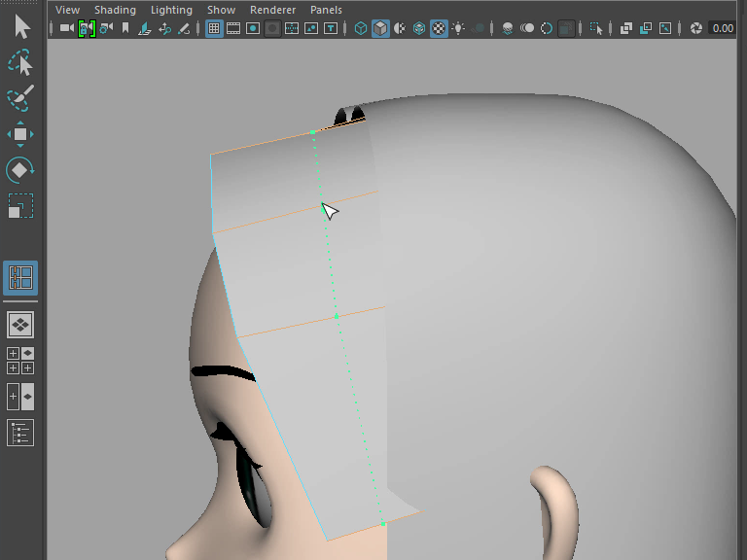Choose the Paint Selection tool
The height and width of the screenshot is (560, 747).
[x=20, y=98]
